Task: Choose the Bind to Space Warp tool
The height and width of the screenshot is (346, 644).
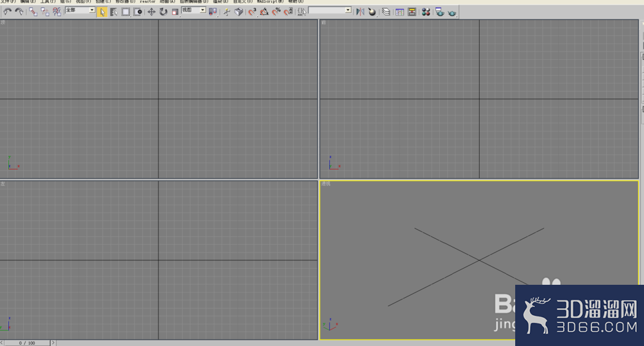Action: tap(57, 12)
